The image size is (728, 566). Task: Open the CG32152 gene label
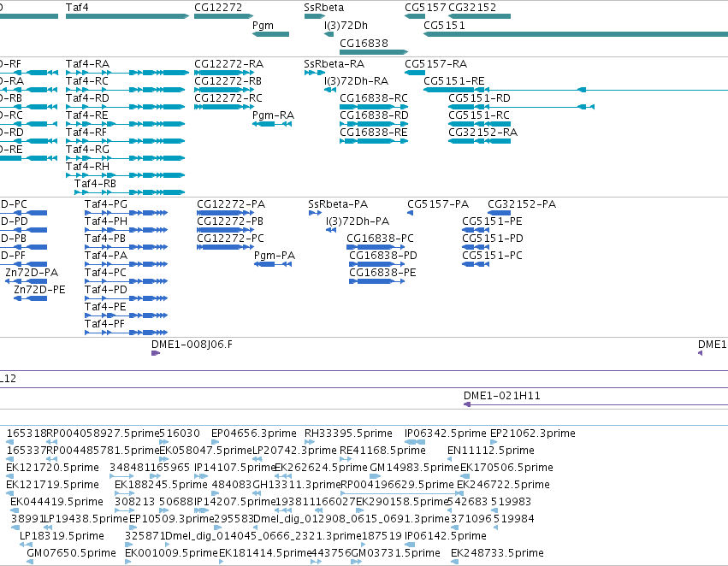coord(472,8)
